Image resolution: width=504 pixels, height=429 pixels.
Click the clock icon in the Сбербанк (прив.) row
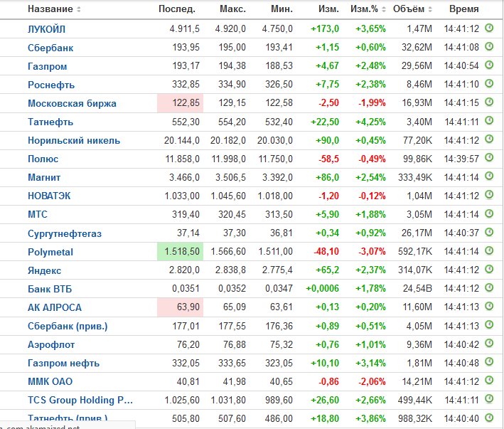click(x=489, y=325)
